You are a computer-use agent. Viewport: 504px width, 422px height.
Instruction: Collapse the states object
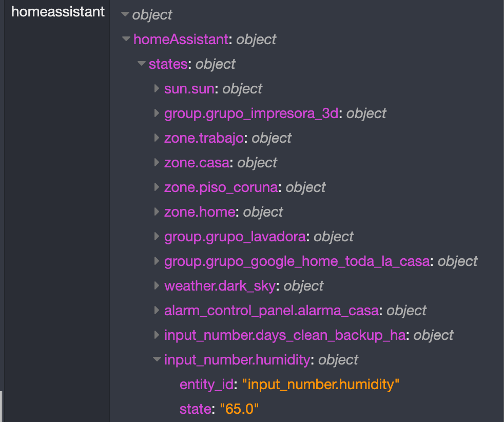click(x=141, y=64)
